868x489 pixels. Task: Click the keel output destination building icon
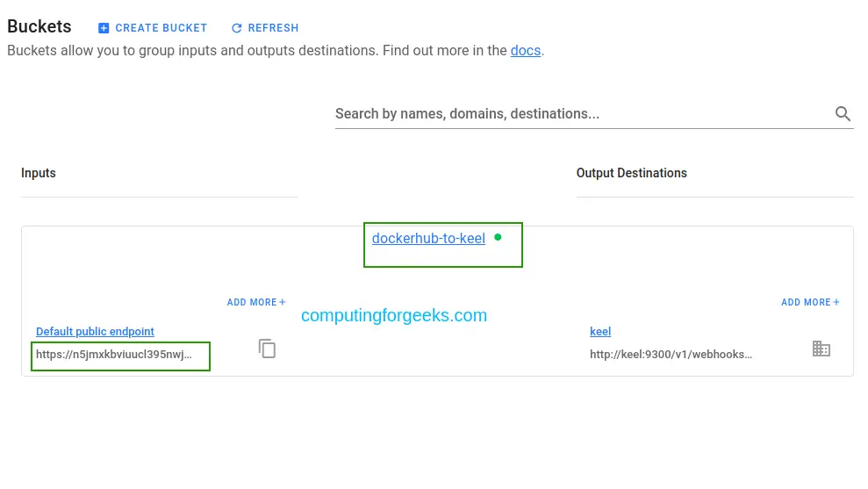pos(821,349)
